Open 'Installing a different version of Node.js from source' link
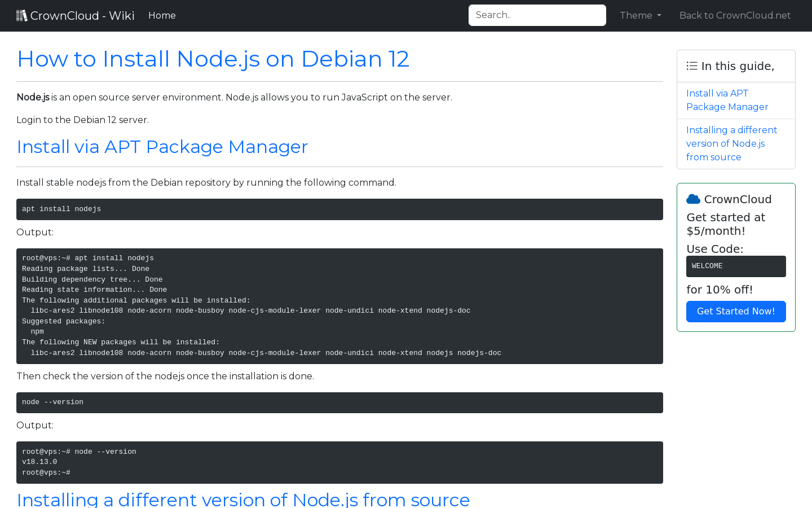 coord(731,143)
